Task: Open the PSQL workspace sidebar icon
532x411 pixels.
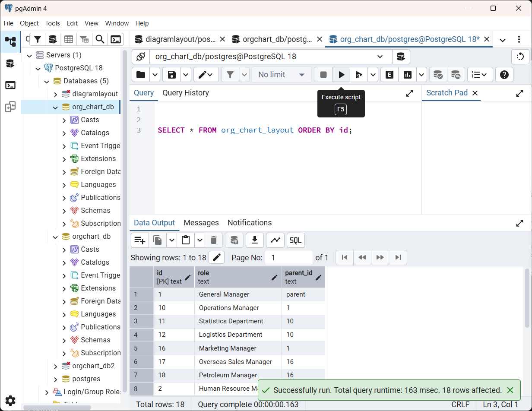Action: tap(10, 85)
